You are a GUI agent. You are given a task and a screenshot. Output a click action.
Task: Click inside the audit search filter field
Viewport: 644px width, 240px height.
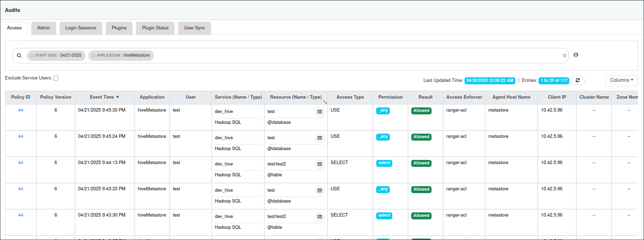(358, 56)
